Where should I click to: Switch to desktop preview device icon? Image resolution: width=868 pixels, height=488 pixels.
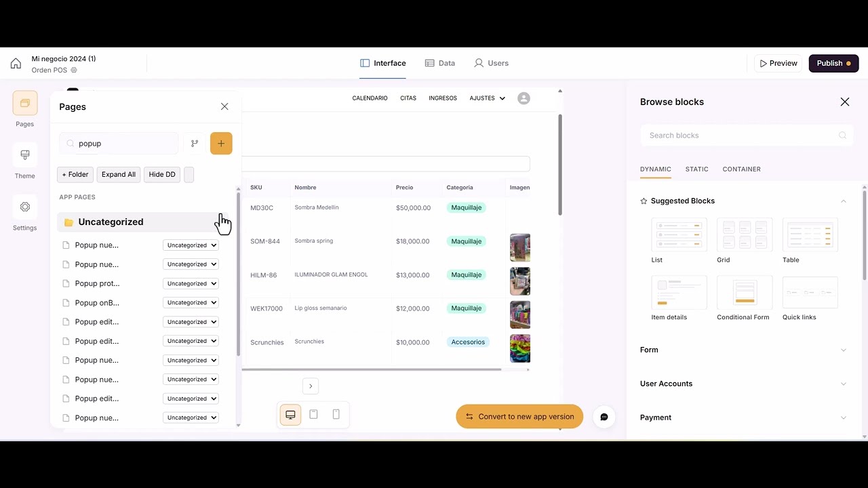click(x=290, y=415)
